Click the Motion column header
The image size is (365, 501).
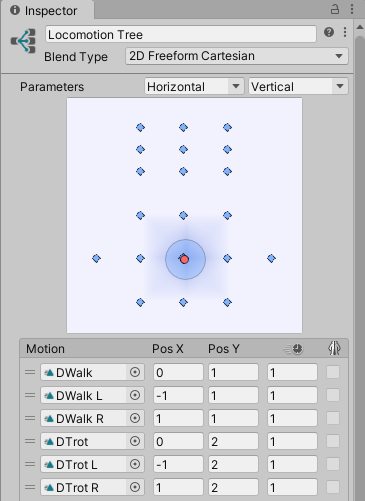[x=45, y=349]
